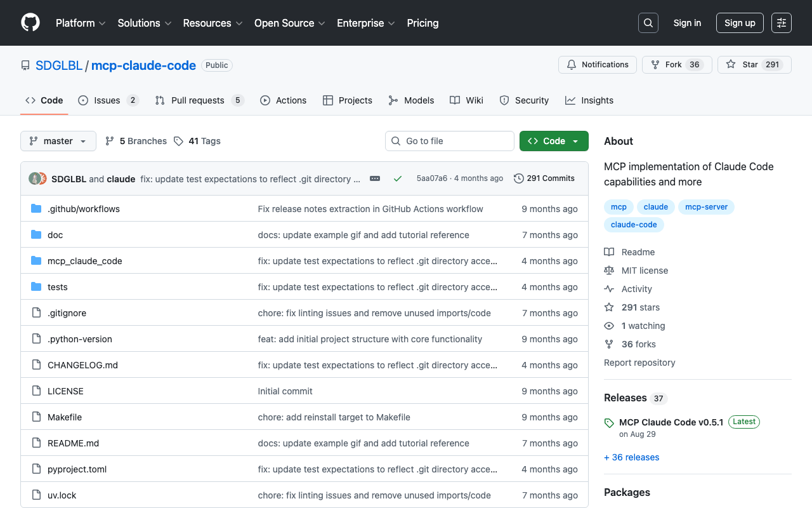Click the Go to file field
812x508 pixels.
coord(450,141)
